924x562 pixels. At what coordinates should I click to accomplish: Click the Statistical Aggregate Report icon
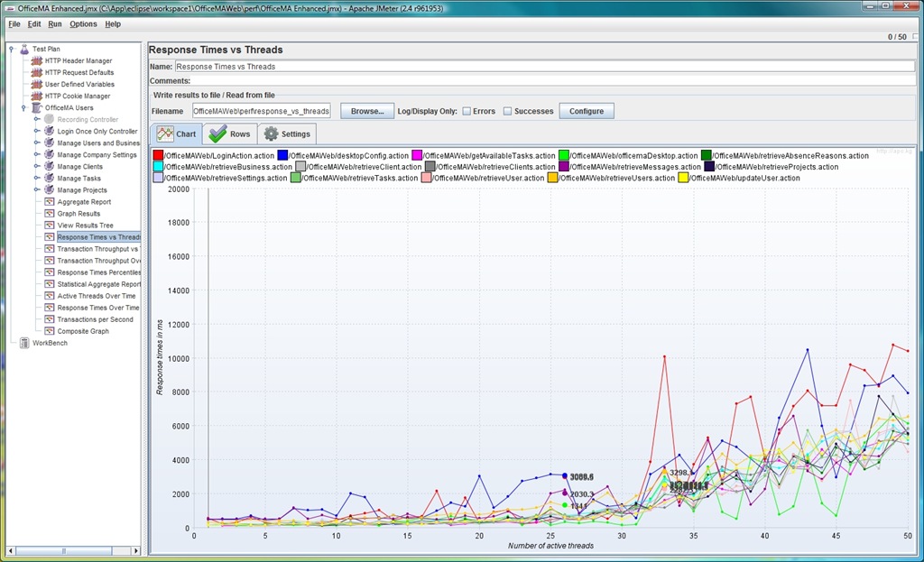coord(50,284)
